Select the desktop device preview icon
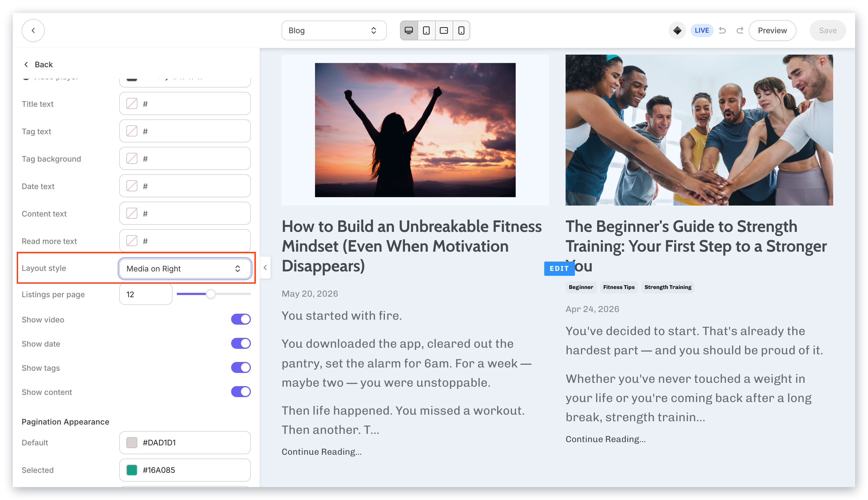This screenshot has width=868, height=500. (409, 30)
